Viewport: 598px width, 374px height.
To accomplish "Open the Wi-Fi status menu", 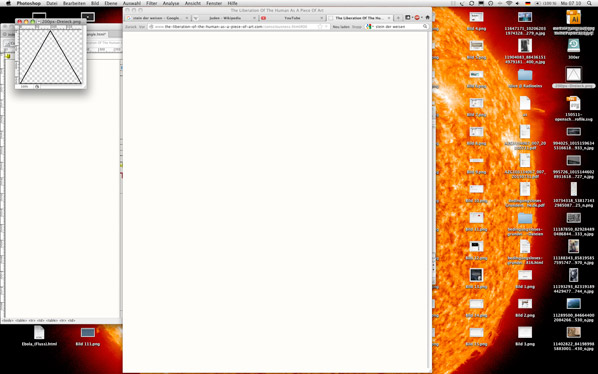I will tap(509, 3).
